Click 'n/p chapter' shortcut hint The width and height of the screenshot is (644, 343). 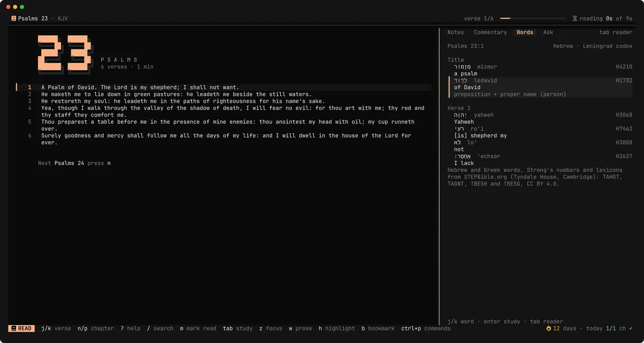click(96, 328)
